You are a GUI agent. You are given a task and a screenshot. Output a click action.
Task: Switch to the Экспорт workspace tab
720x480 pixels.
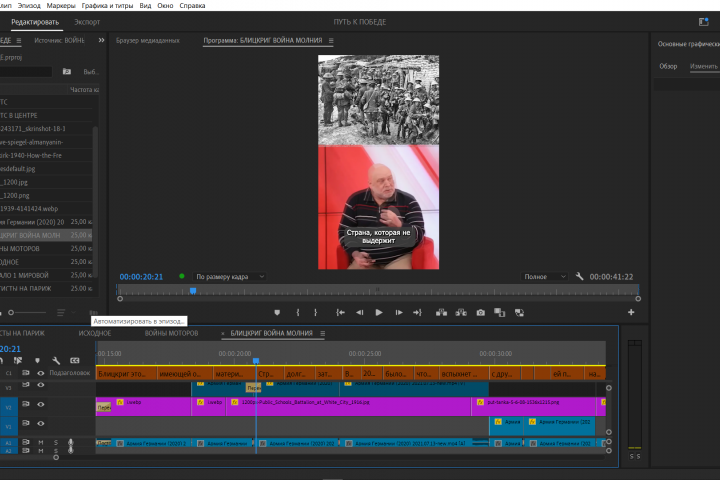coord(87,22)
